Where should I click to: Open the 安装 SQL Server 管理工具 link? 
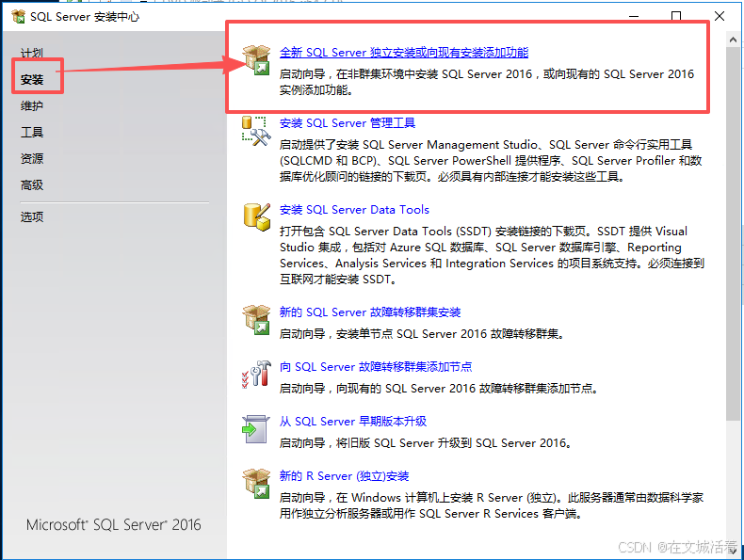pos(348,122)
